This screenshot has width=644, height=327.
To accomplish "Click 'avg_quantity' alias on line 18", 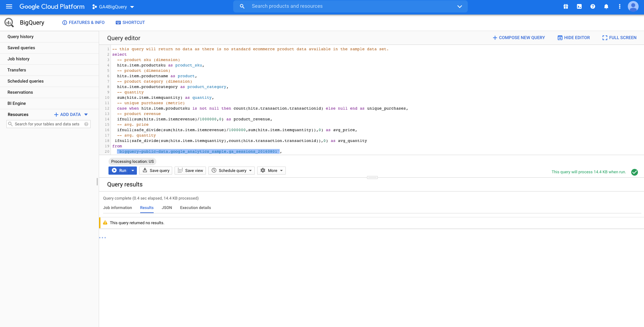I will (x=352, y=141).
